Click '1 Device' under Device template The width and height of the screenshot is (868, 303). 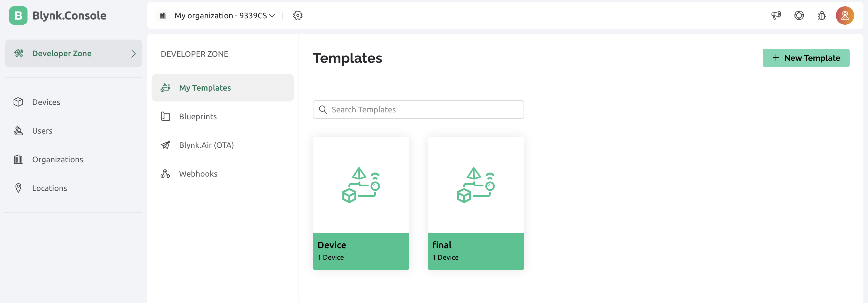(x=331, y=257)
